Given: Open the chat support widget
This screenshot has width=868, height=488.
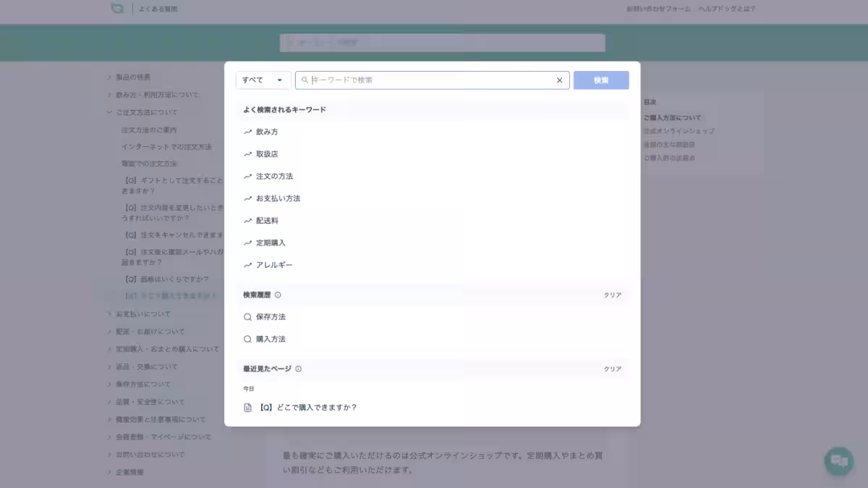Looking at the screenshot, I should [x=838, y=460].
